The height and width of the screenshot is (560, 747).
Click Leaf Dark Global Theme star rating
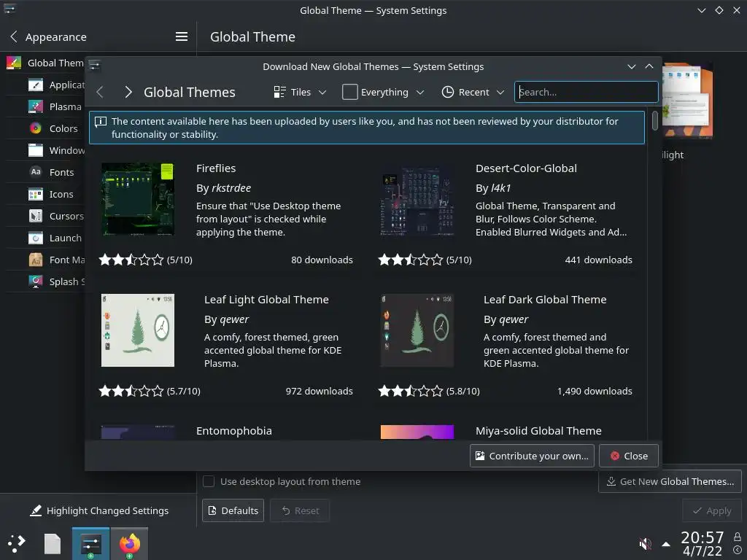click(410, 391)
